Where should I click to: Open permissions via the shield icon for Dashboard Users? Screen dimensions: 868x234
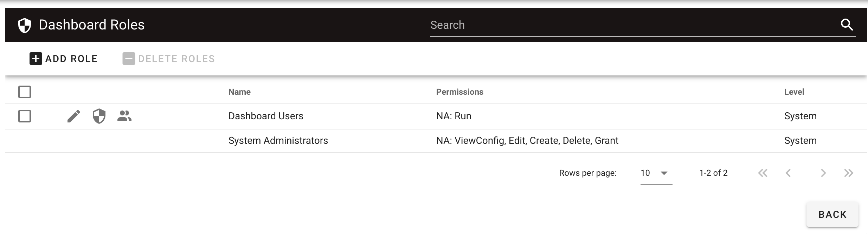point(99,116)
